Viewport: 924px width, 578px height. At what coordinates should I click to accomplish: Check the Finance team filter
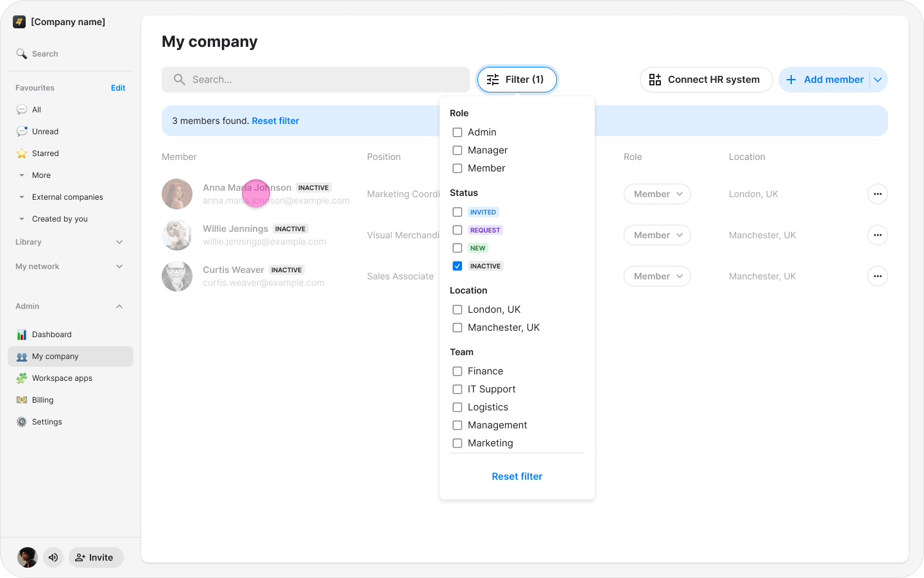point(458,371)
